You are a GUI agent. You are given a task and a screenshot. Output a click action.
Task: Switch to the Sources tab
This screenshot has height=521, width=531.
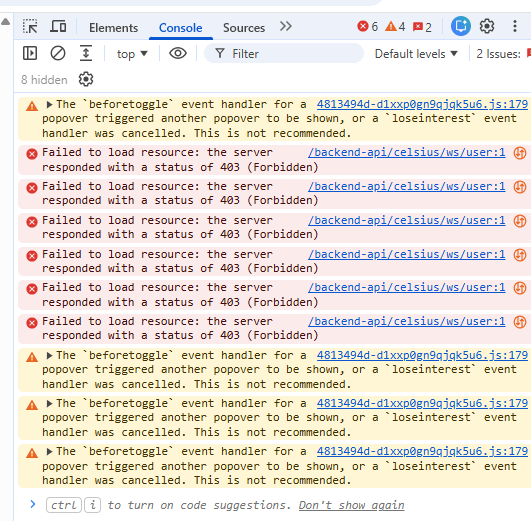coord(244,28)
